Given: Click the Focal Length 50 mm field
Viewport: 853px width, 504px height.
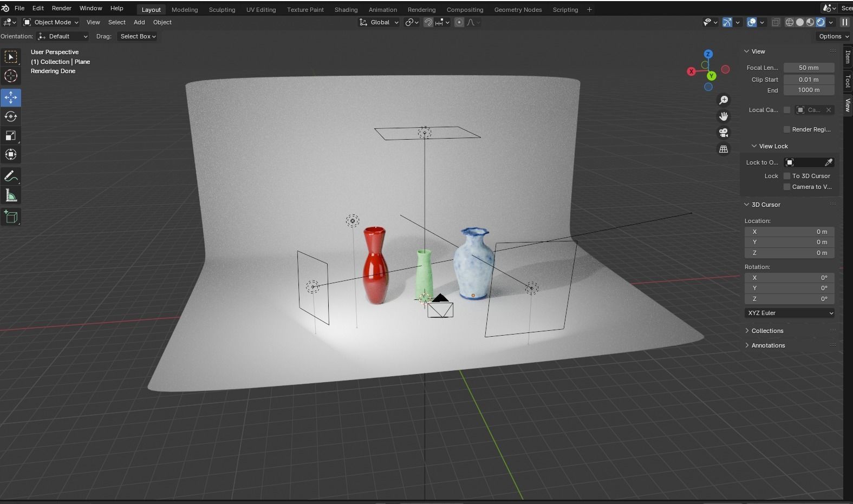Looking at the screenshot, I should coord(809,68).
